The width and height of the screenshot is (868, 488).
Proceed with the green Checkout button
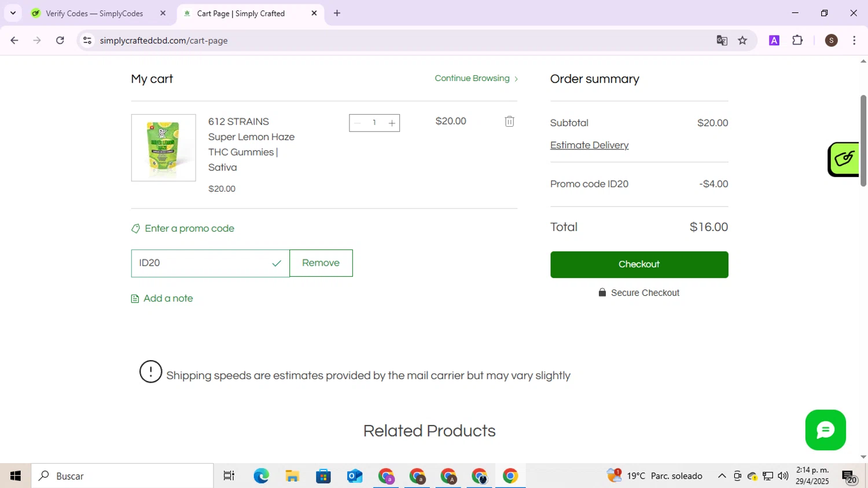639,265
